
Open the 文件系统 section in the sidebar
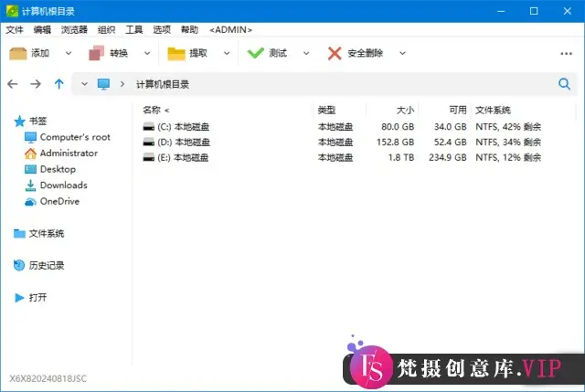38,234
